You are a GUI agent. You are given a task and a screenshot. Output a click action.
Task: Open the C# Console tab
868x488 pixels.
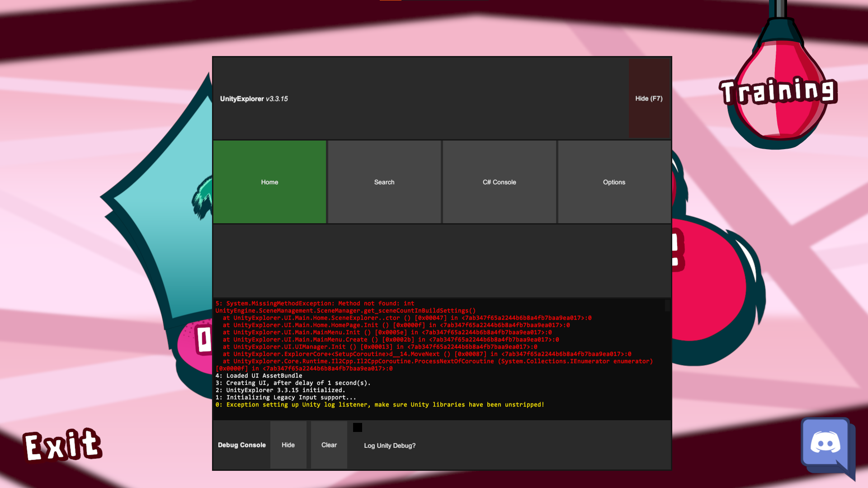pyautogui.click(x=499, y=182)
